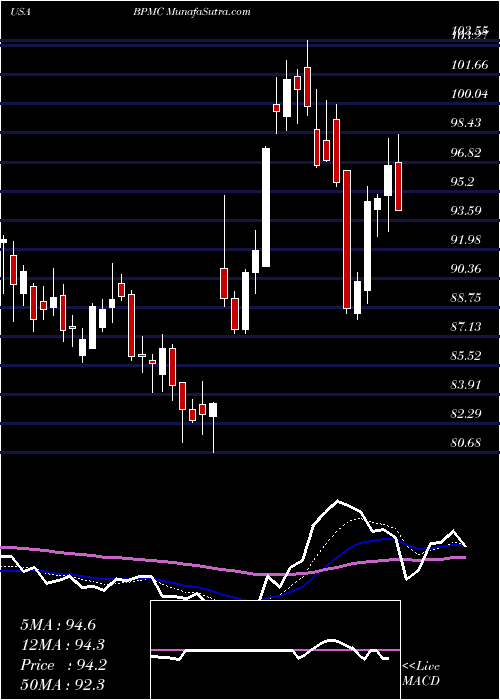The width and height of the screenshot is (500, 700).
Task: Click the BPMC MunafaSutra.com title text
Action: 192,12
